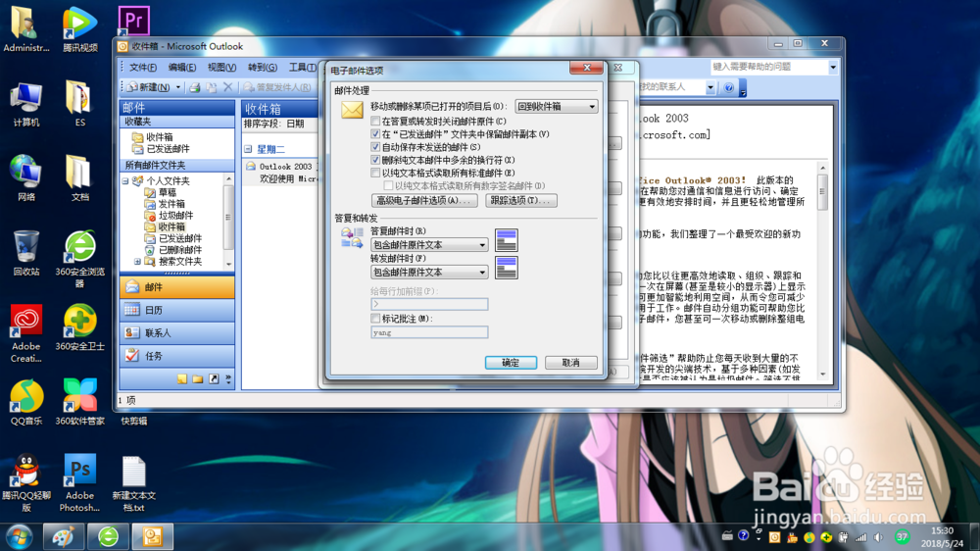The width and height of the screenshot is (980, 551).
Task: Open the Tencent Video (腾讯视频) desktop icon
Action: click(80, 28)
